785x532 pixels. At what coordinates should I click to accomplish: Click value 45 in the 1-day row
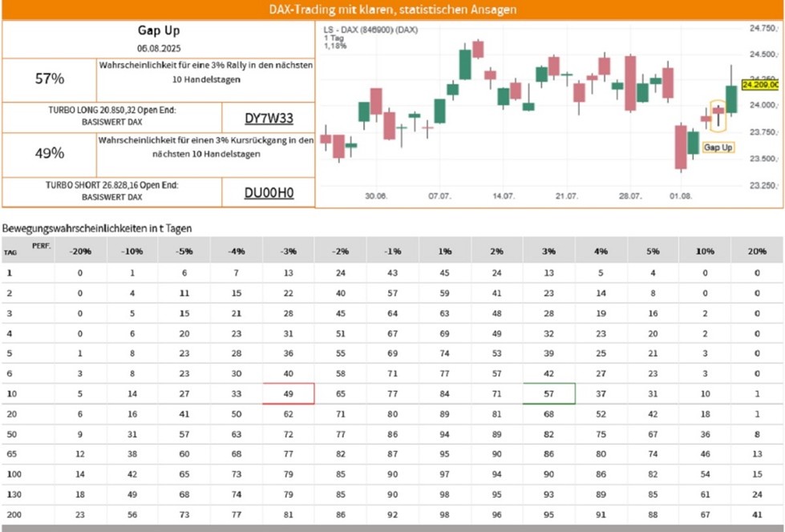444,273
